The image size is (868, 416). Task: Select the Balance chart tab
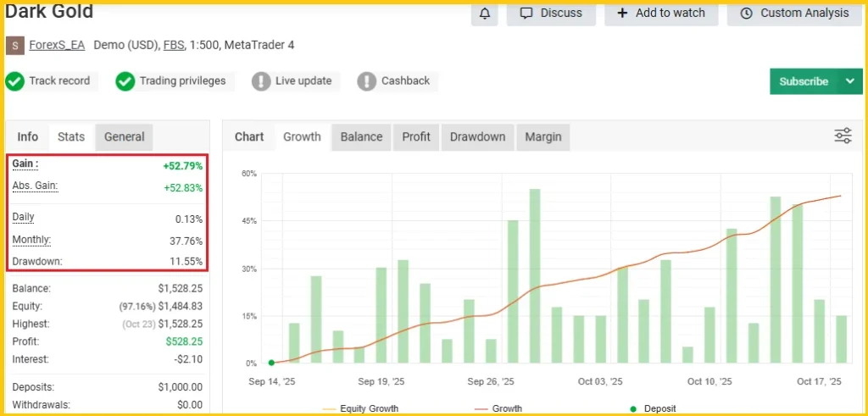[x=361, y=137]
